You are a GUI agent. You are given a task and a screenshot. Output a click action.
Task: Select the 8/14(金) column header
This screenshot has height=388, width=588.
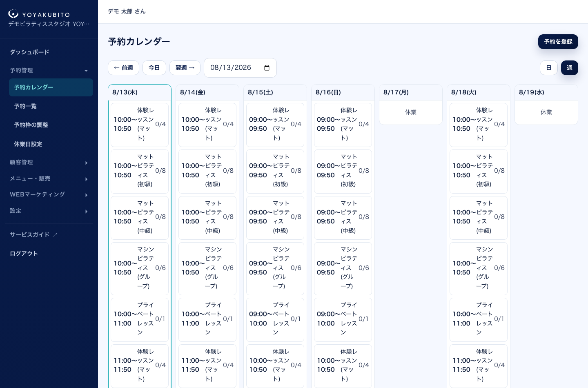pyautogui.click(x=207, y=92)
